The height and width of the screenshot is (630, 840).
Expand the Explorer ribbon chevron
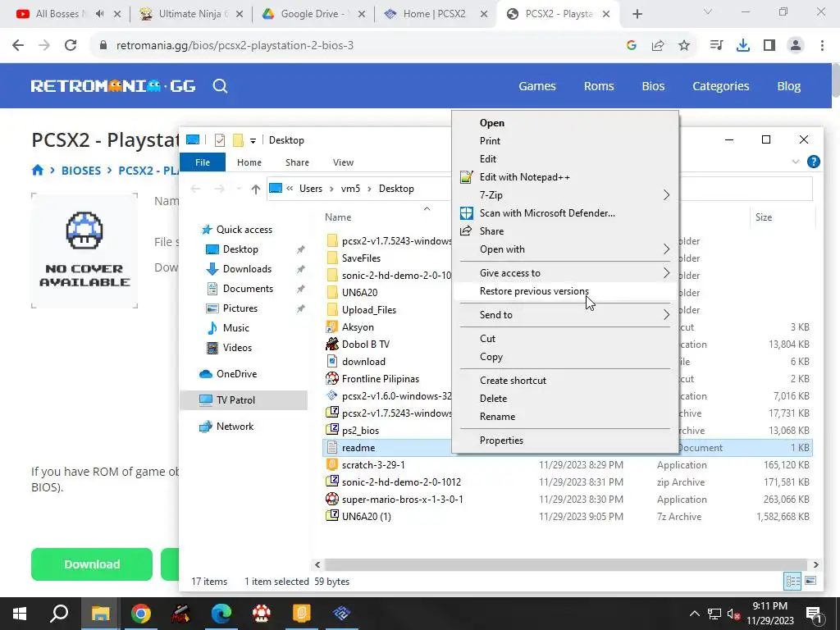tap(796, 162)
